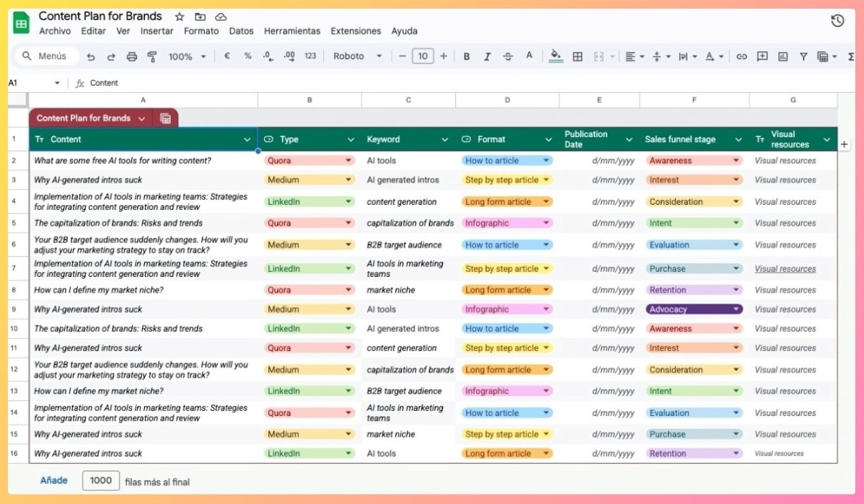Star the Content Plan for Brands document

tap(180, 17)
